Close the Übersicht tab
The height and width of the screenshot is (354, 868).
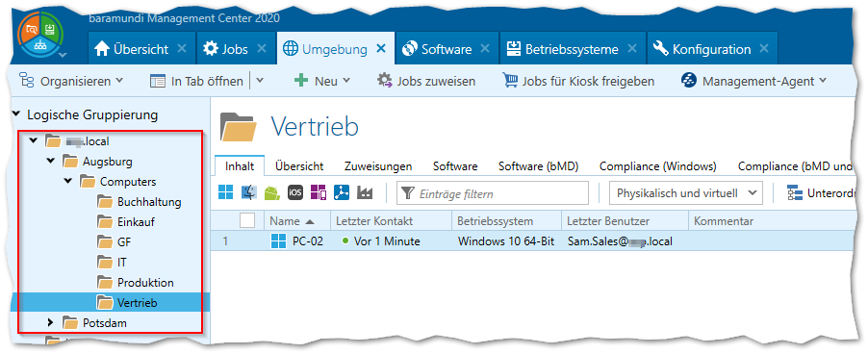[182, 49]
